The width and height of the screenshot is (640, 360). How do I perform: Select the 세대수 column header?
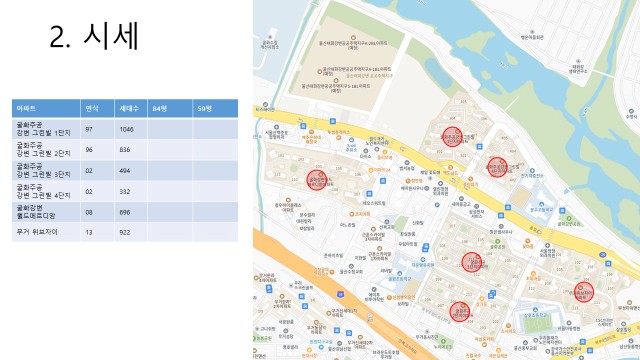pos(131,109)
